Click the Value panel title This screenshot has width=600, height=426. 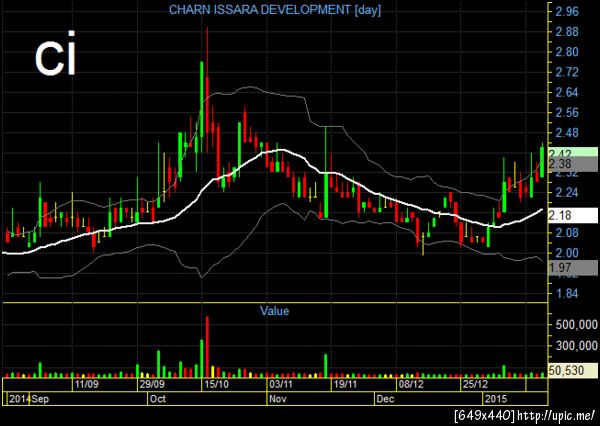(274, 311)
